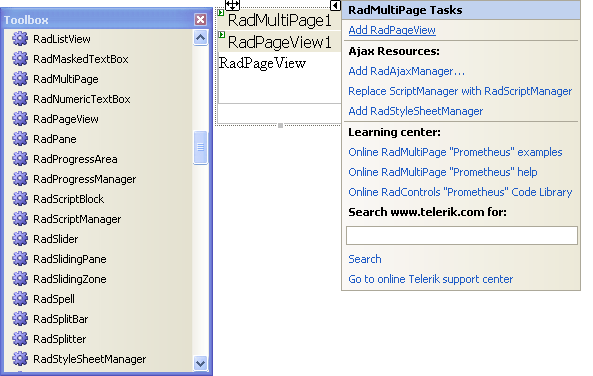The height and width of the screenshot is (376, 593).
Task: Click the Toolbox title bar text
Action: [26, 20]
